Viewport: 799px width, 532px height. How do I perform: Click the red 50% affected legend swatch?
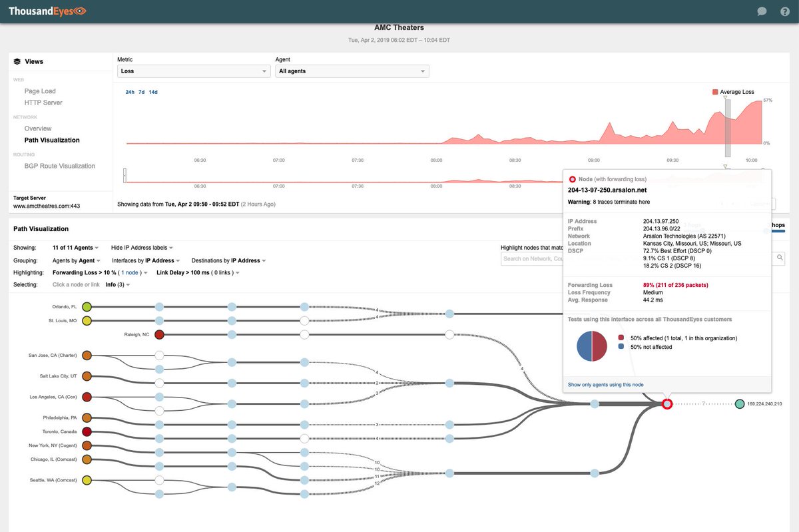click(x=621, y=338)
